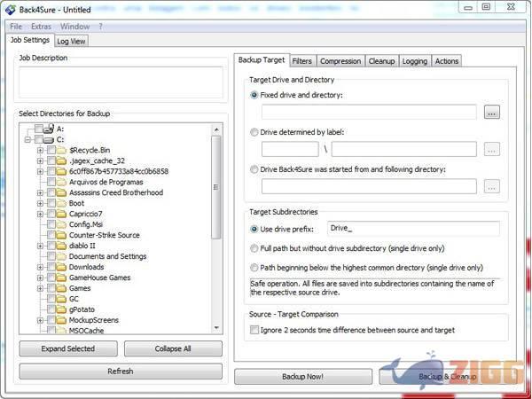This screenshot has height=399, width=532.
Task: Switch to the Log View tab
Action: tap(71, 41)
